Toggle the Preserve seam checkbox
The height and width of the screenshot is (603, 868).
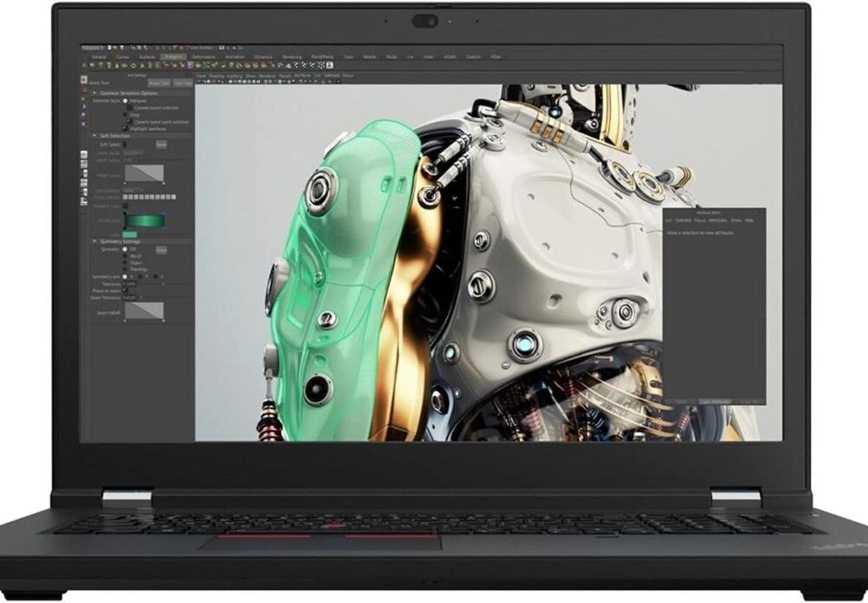click(x=124, y=291)
